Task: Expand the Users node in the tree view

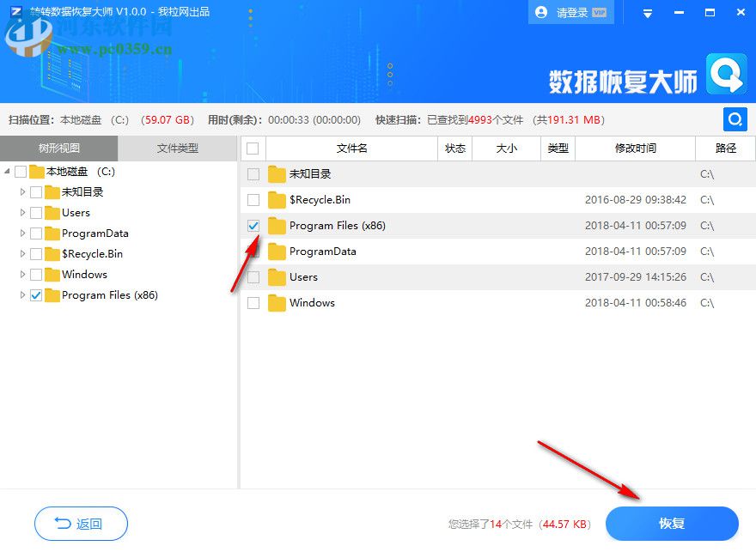Action: tap(21, 212)
